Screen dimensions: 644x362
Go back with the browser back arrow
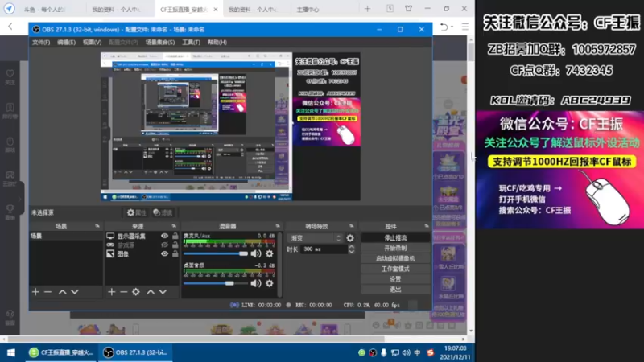pyautogui.click(x=10, y=27)
